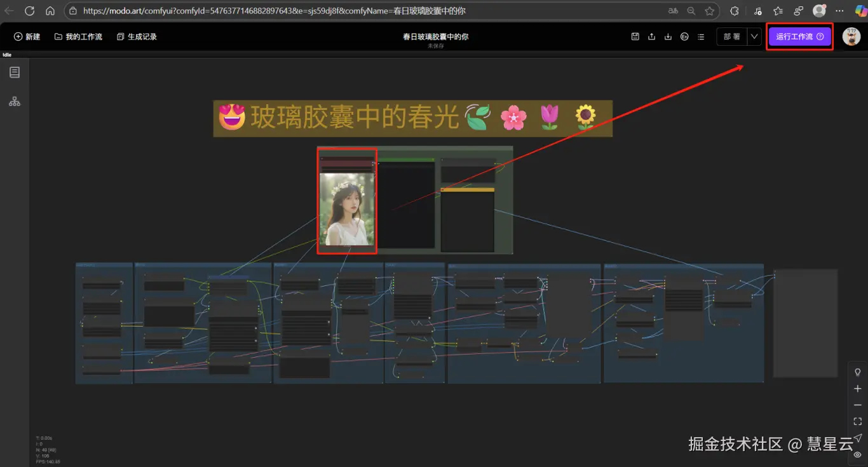Open 我的工作流 my workflows
Image resolution: width=868 pixels, height=467 pixels.
78,37
